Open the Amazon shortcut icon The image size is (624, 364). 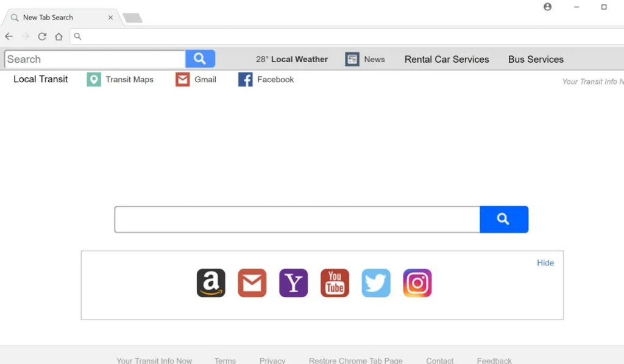click(211, 283)
